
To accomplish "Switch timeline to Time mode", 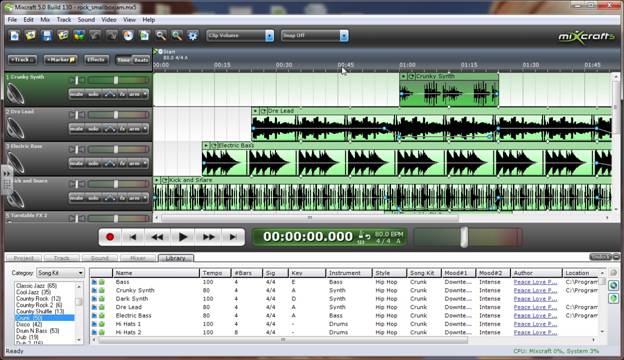I will tap(123, 60).
